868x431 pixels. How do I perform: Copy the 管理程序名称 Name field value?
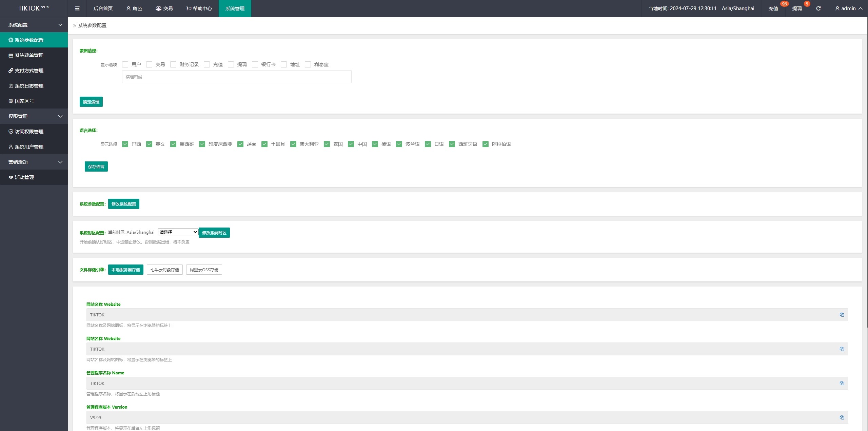pos(842,383)
